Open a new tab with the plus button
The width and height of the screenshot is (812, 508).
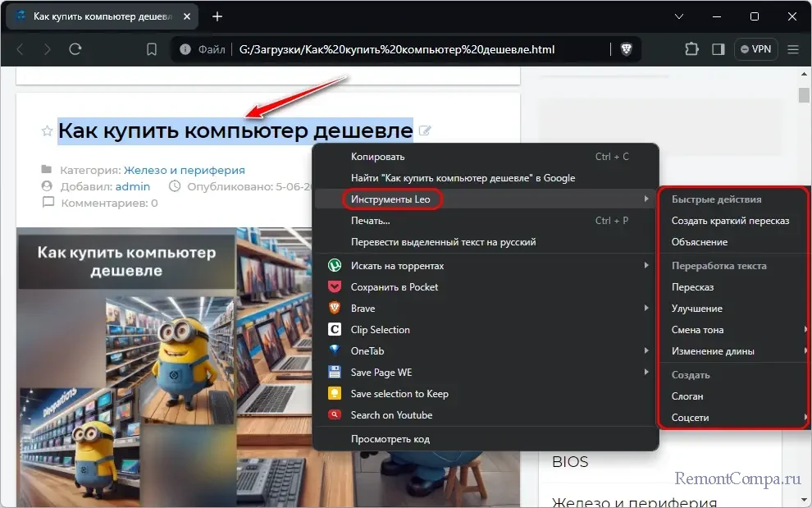(217, 16)
